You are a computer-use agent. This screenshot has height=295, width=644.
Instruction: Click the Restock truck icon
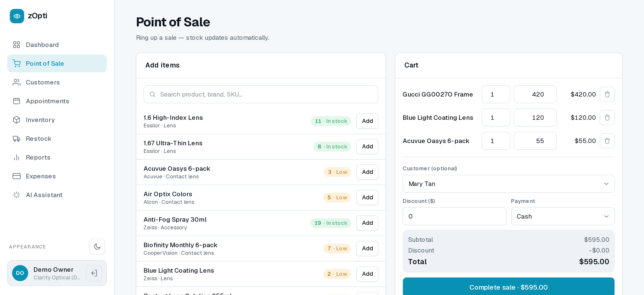click(17, 139)
